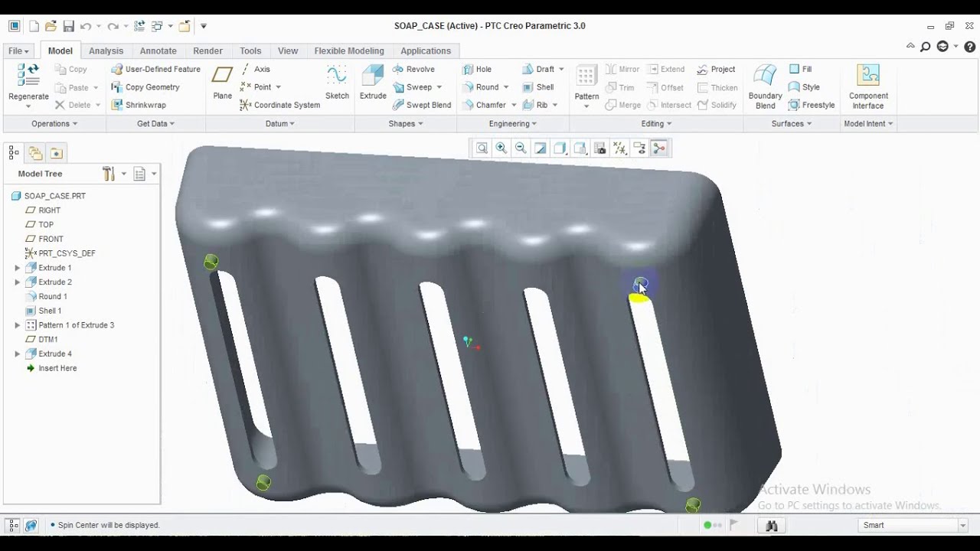Toggle the browser display icon in status bar
Viewport: 980px width, 551px height.
pos(31,525)
